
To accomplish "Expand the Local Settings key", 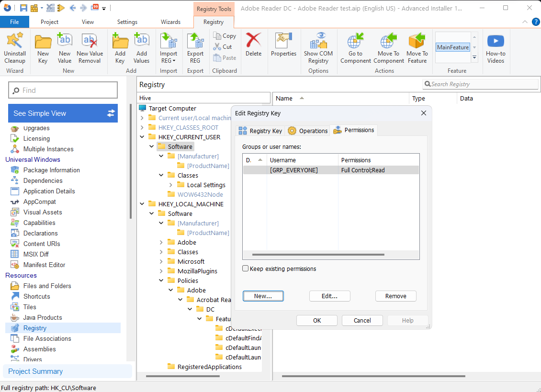I will 171,185.
